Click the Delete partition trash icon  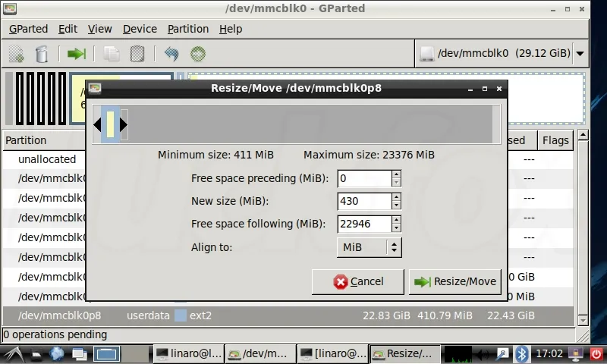(42, 54)
